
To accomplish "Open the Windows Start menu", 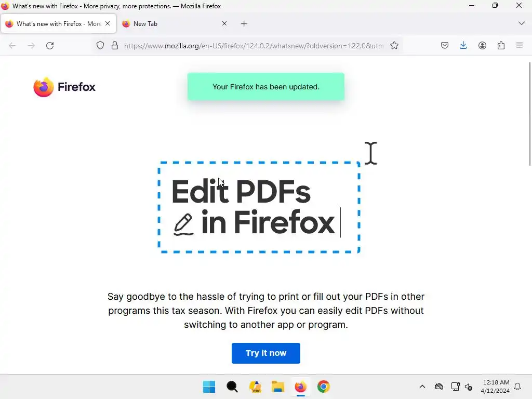I will pyautogui.click(x=209, y=387).
